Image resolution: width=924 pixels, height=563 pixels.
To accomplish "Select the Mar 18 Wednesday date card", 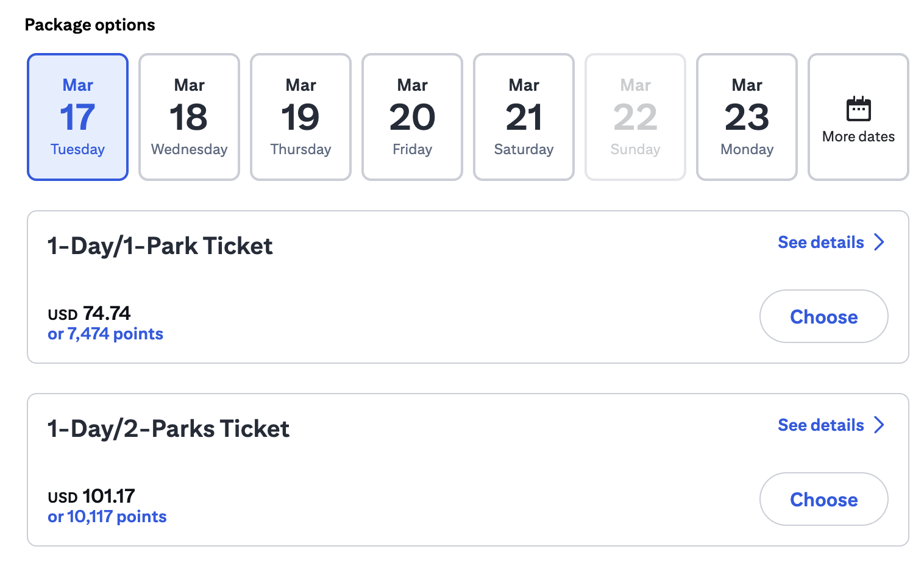I will [189, 116].
